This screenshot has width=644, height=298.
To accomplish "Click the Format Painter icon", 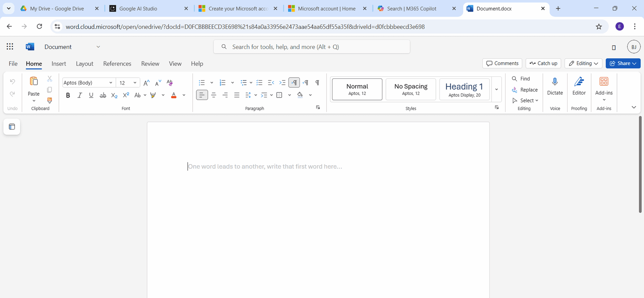I will click(50, 101).
